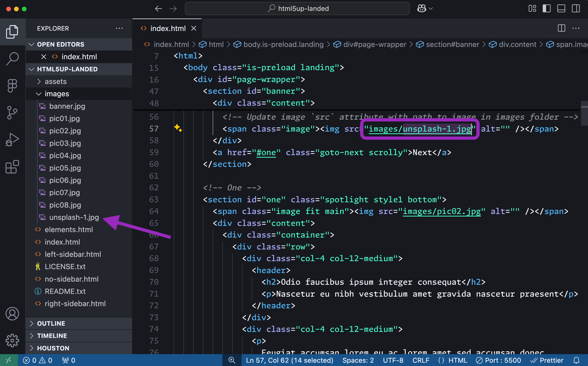Open the Manage settings gear
Viewport: 588px width, 366px height.
(12, 341)
